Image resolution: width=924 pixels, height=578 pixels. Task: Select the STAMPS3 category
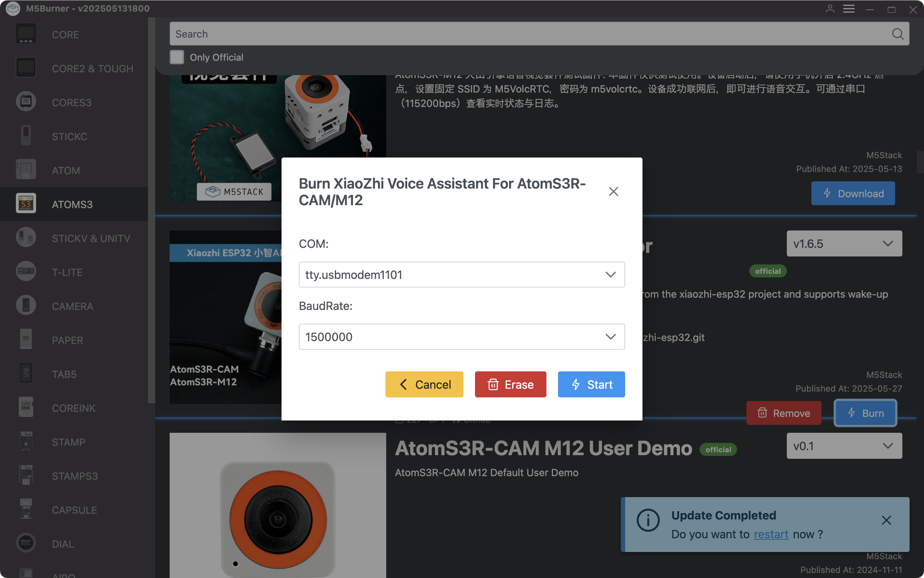[x=74, y=476]
